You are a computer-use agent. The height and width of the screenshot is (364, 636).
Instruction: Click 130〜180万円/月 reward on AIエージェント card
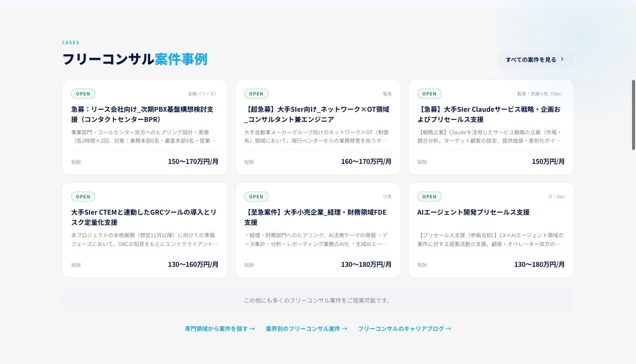(x=539, y=265)
